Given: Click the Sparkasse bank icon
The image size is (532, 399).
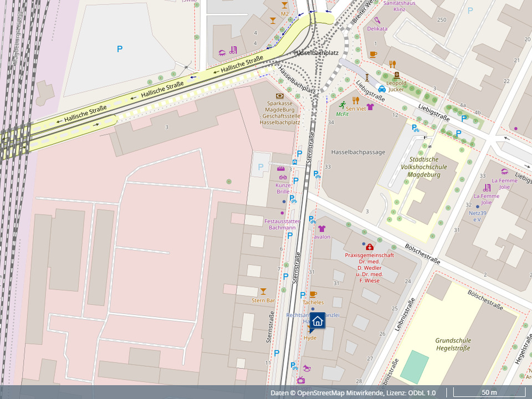Looking at the screenshot, I should click(x=279, y=96).
